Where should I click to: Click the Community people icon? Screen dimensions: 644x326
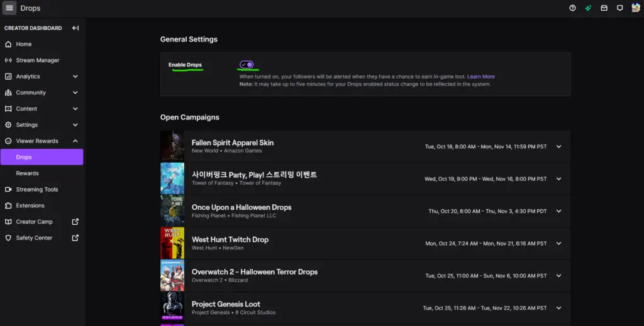click(x=8, y=93)
